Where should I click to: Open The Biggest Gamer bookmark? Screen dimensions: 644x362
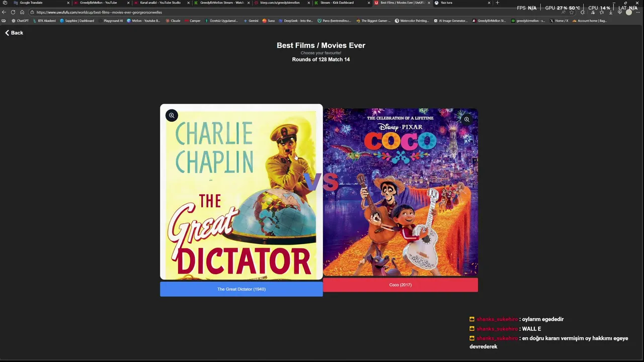(373, 21)
